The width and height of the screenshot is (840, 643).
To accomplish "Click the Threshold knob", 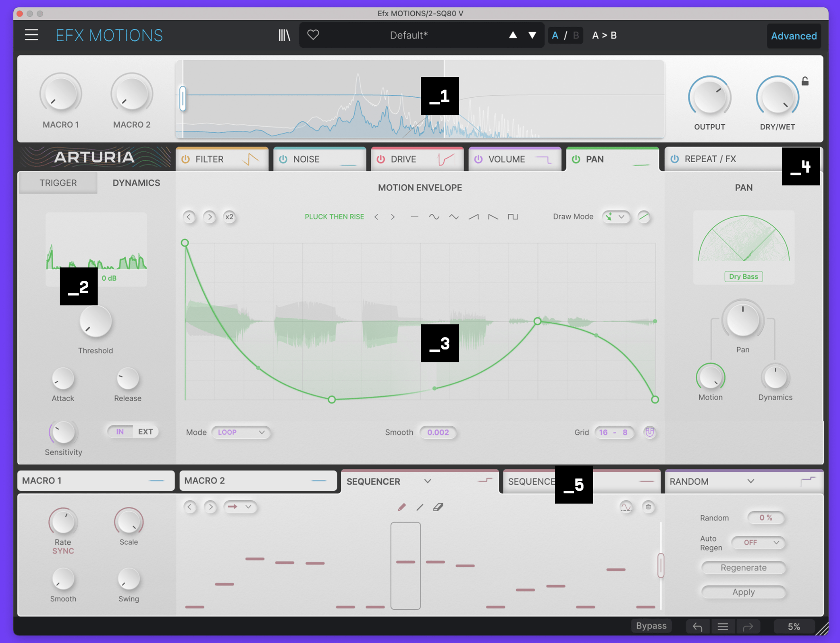I will 95,322.
